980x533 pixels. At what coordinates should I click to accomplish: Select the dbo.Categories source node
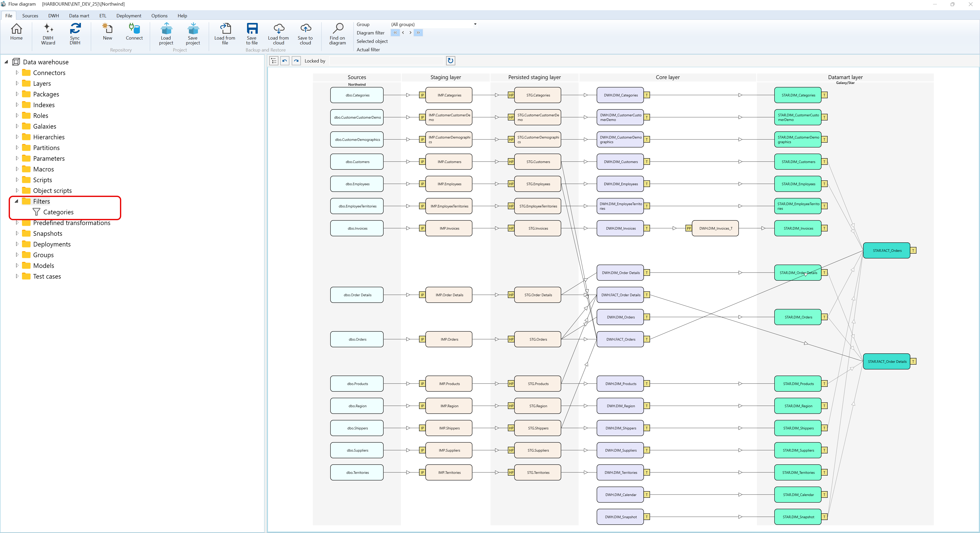(357, 95)
